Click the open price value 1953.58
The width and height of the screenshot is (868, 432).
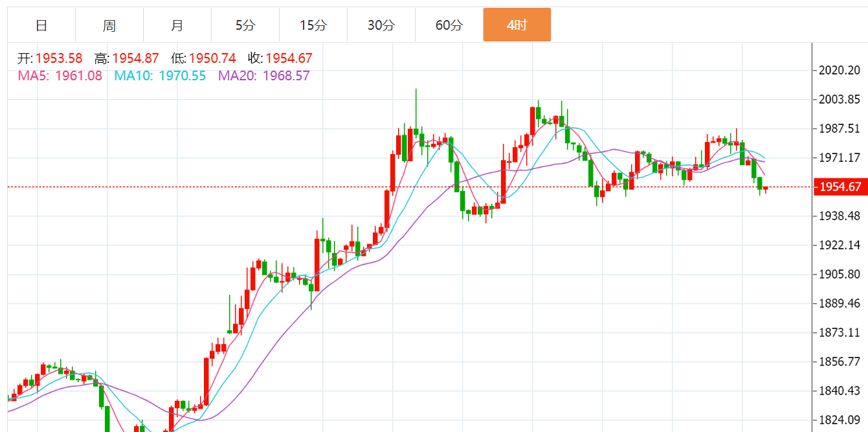[58, 58]
